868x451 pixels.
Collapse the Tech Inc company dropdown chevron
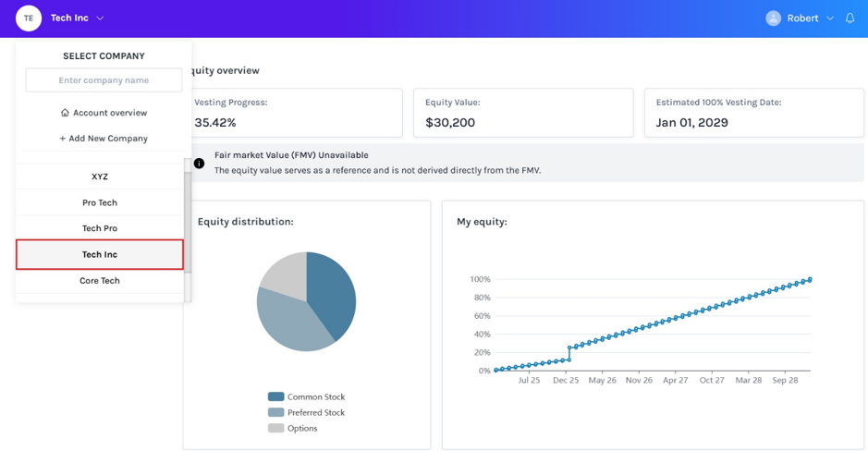point(100,18)
